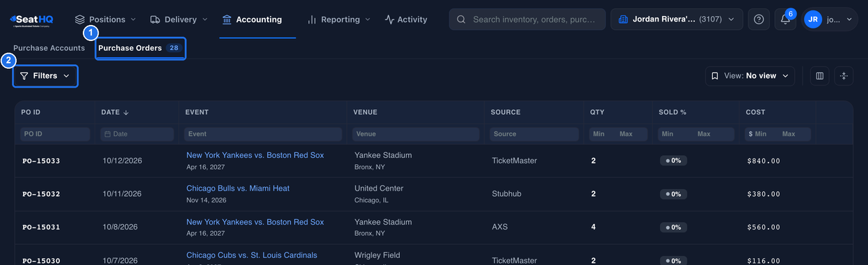
Task: Open notifications bell with 6 badge
Action: [x=785, y=19]
